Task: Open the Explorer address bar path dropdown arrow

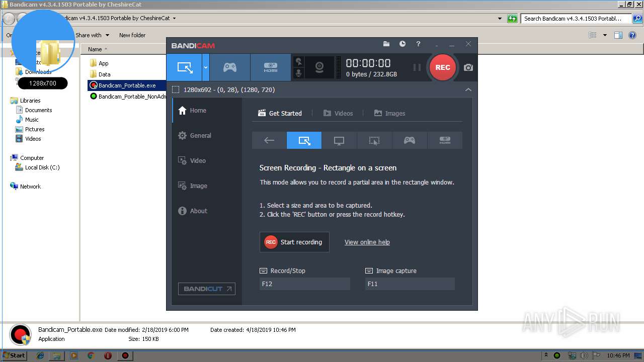Action: [x=174, y=18]
